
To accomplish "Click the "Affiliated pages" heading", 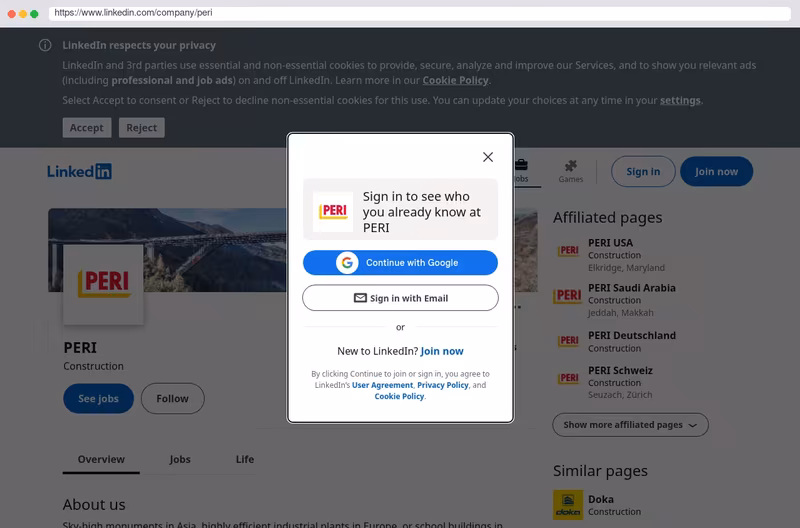I will pyautogui.click(x=608, y=218).
